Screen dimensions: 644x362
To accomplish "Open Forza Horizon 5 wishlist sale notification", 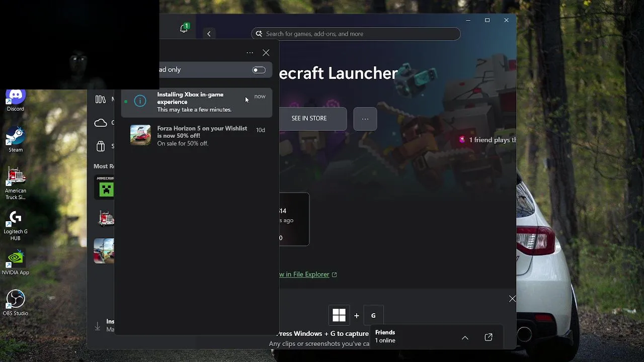I will click(197, 136).
